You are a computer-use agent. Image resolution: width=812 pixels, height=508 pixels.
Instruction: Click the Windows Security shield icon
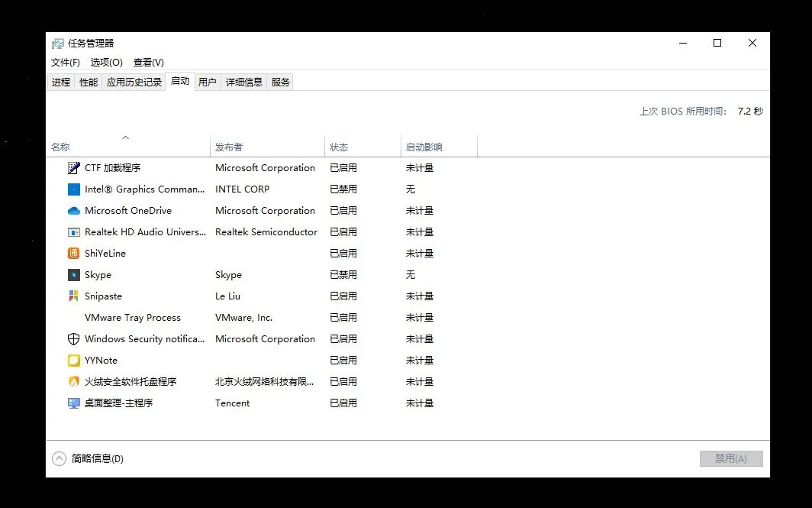pyautogui.click(x=73, y=339)
